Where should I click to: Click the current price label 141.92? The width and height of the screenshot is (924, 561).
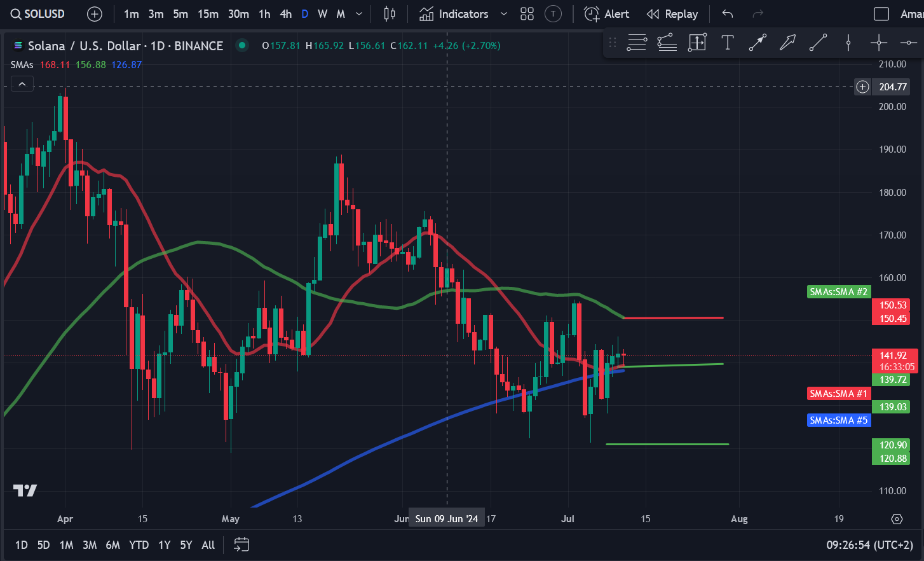[x=893, y=356]
